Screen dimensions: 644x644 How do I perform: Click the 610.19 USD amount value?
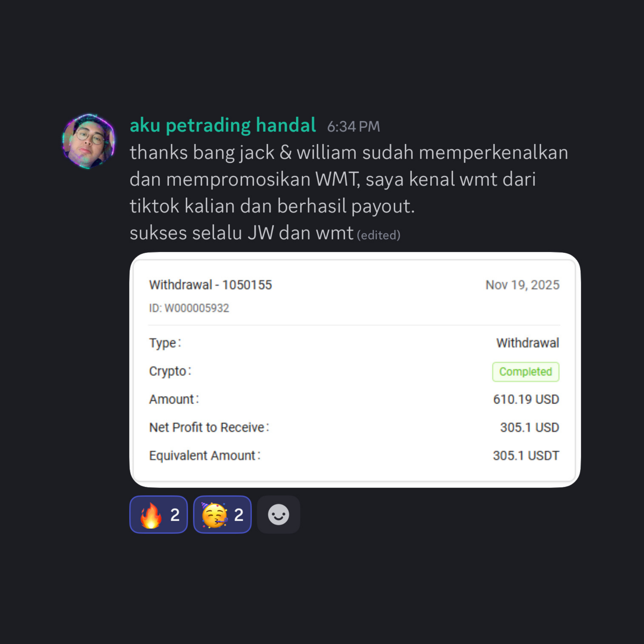[x=526, y=399]
